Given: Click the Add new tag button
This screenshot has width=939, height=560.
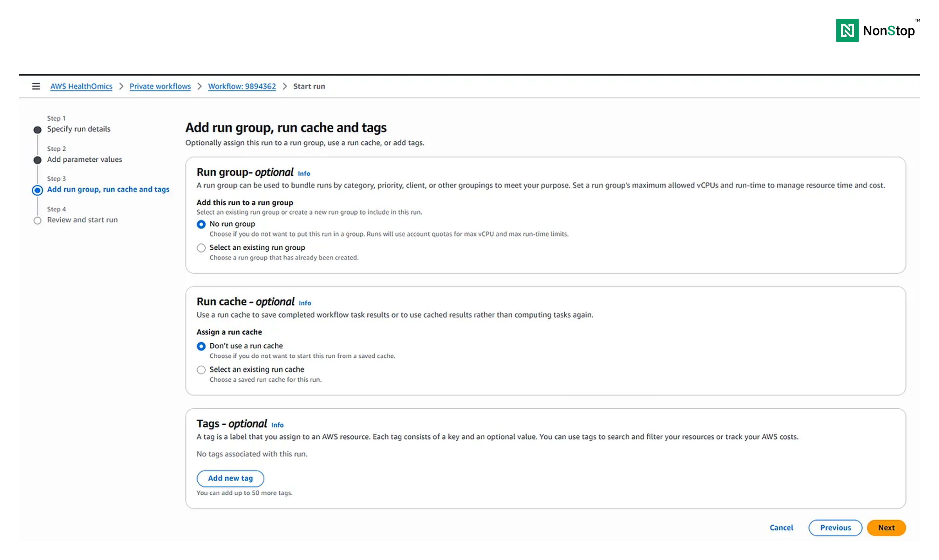Looking at the screenshot, I should [230, 478].
